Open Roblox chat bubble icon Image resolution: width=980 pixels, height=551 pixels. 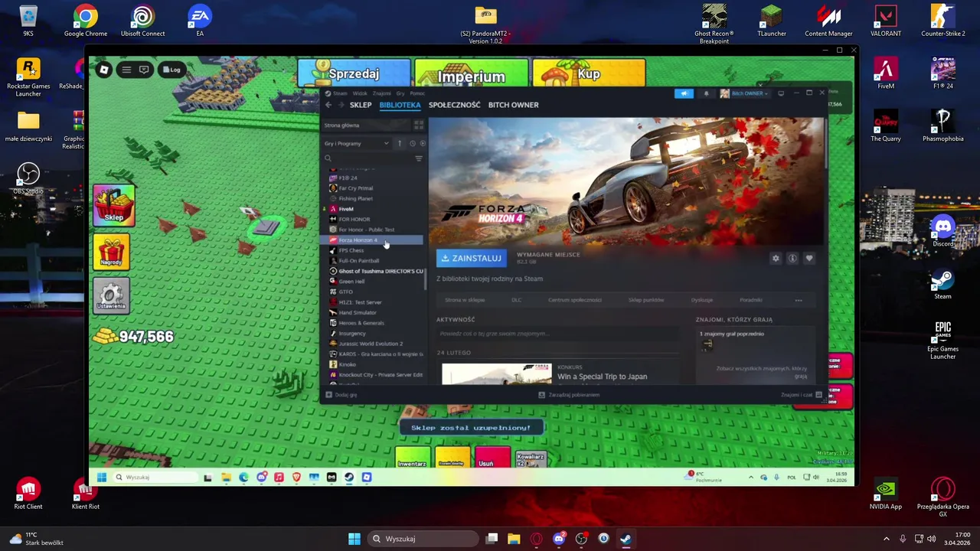(x=144, y=70)
